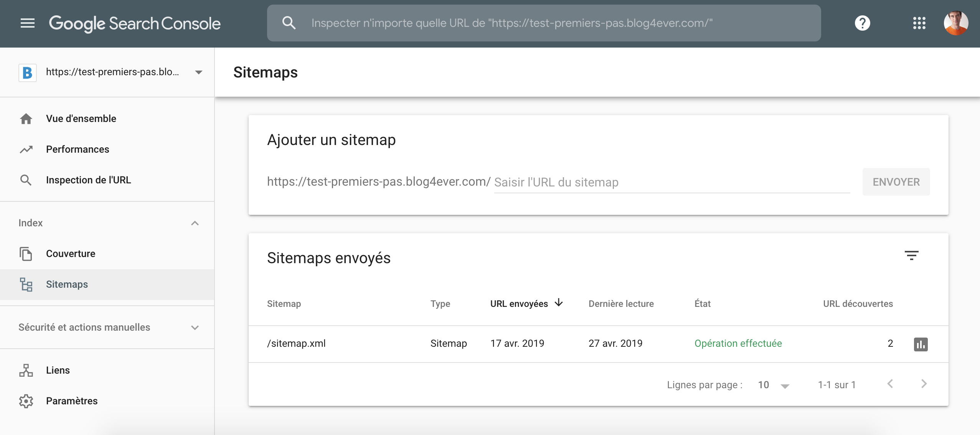The height and width of the screenshot is (435, 980).
Task: Open the Performances report
Action: click(78, 149)
